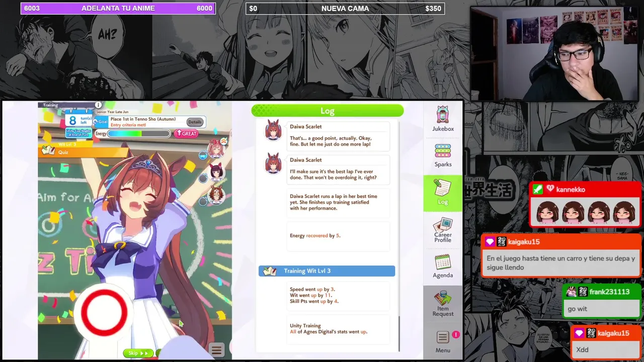Open the Item Request panel
Viewport: 644px width, 362px height.
pos(443,304)
